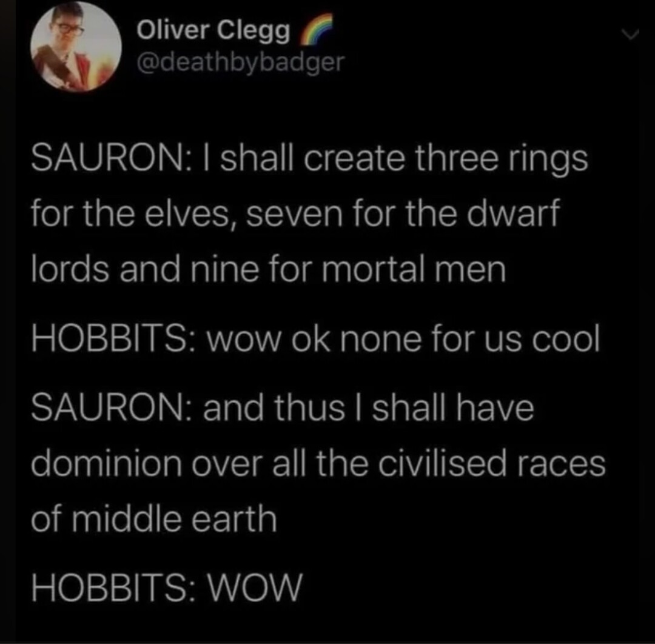Select the word 'dominion' in the tweet
The width and height of the screenshot is (655, 644).
click(107, 463)
